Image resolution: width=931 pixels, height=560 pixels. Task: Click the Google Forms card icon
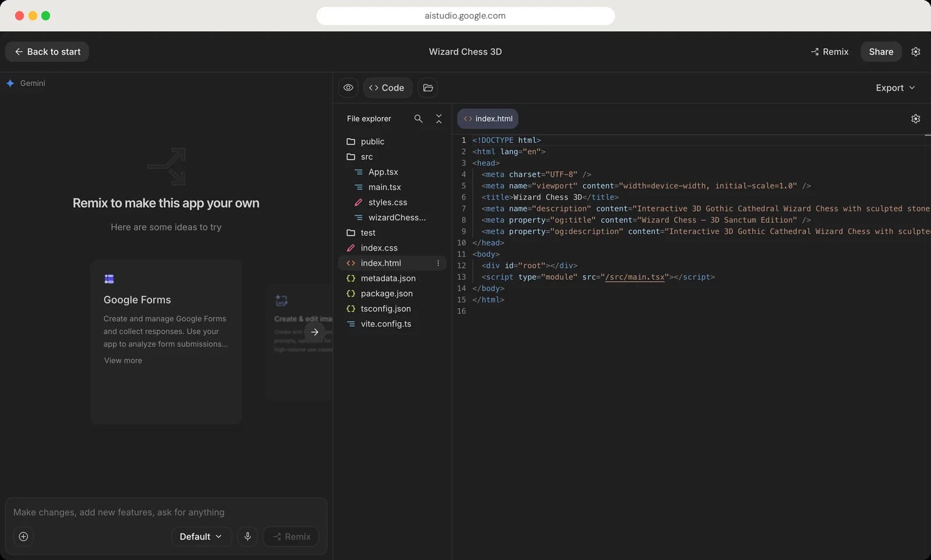pyautogui.click(x=109, y=279)
